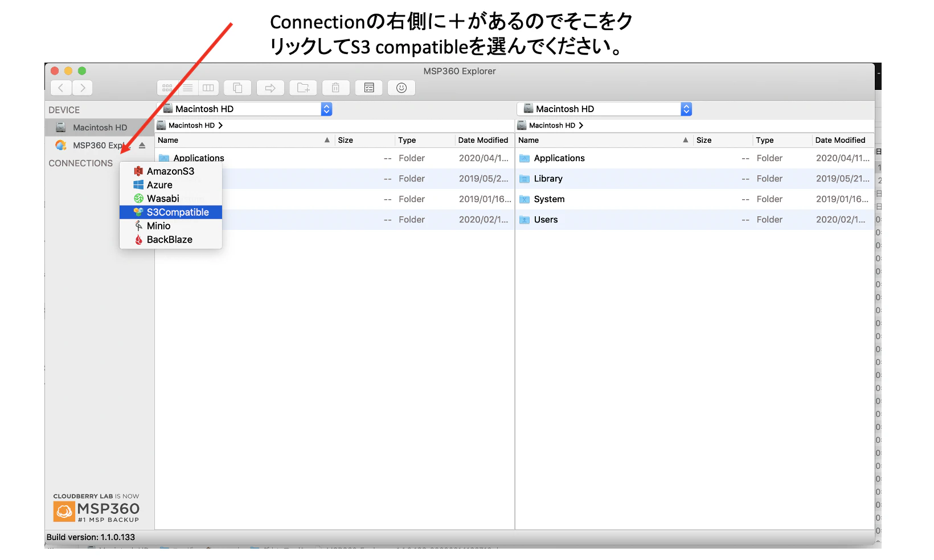Screen dimensions: 934x560
Task: Select Applications folder in the right pane
Action: pyautogui.click(x=695, y=158)
